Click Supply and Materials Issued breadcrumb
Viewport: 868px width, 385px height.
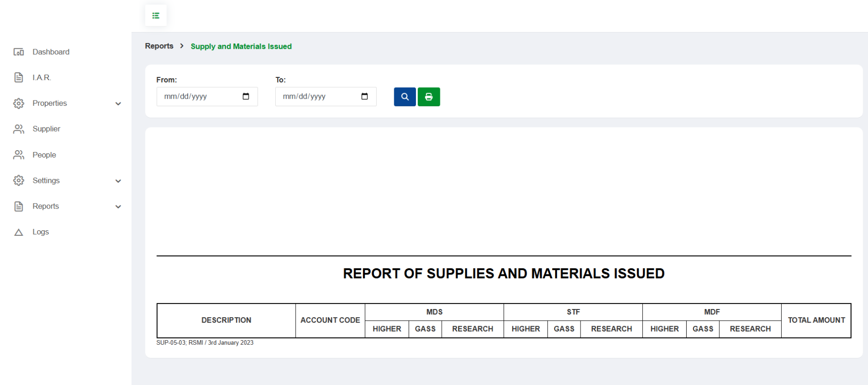[241, 46]
